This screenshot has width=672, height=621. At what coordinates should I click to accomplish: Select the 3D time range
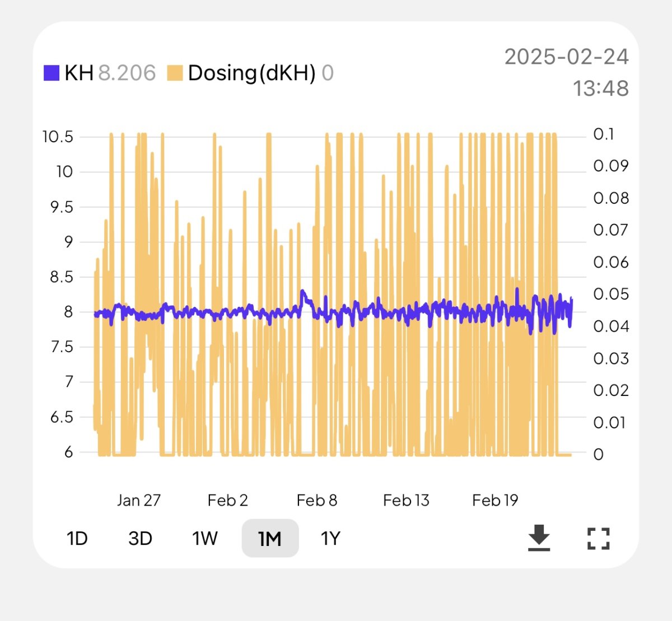pos(140,538)
